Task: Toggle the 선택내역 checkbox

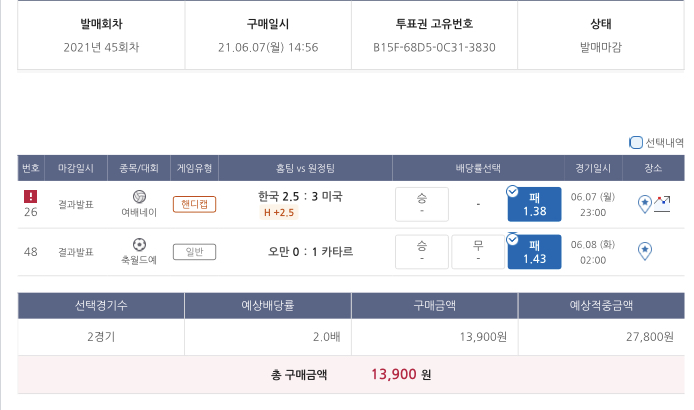Action: [x=636, y=143]
